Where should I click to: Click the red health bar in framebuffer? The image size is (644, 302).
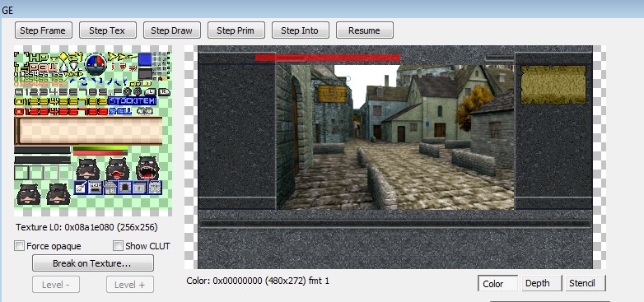point(328,58)
